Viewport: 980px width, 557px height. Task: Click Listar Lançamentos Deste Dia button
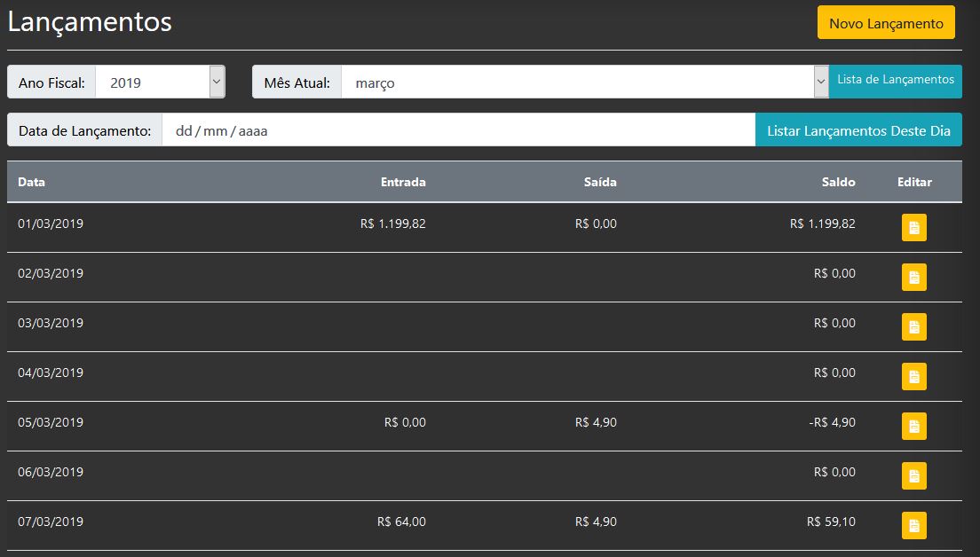click(x=857, y=130)
